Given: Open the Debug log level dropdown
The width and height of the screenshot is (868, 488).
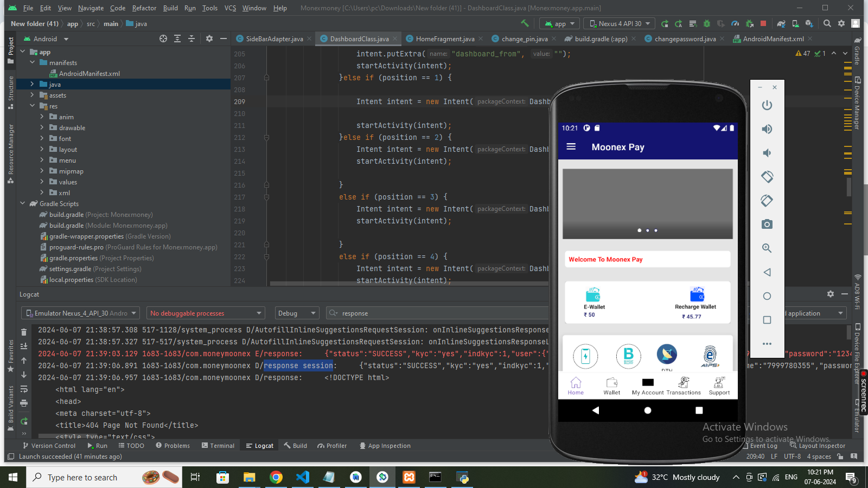Looking at the screenshot, I should click(x=296, y=313).
